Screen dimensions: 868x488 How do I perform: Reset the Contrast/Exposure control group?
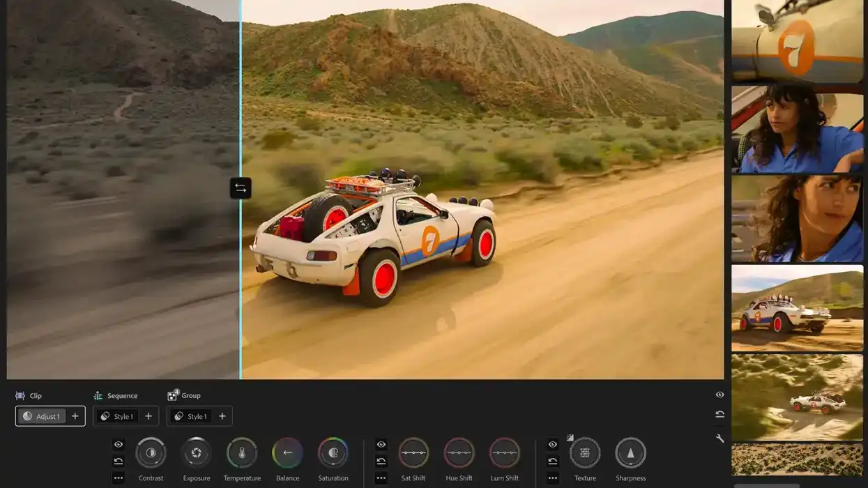pos(119,461)
